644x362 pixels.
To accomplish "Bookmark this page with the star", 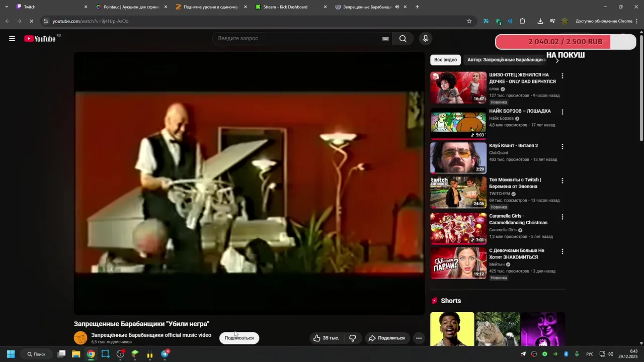I will pyautogui.click(x=469, y=21).
